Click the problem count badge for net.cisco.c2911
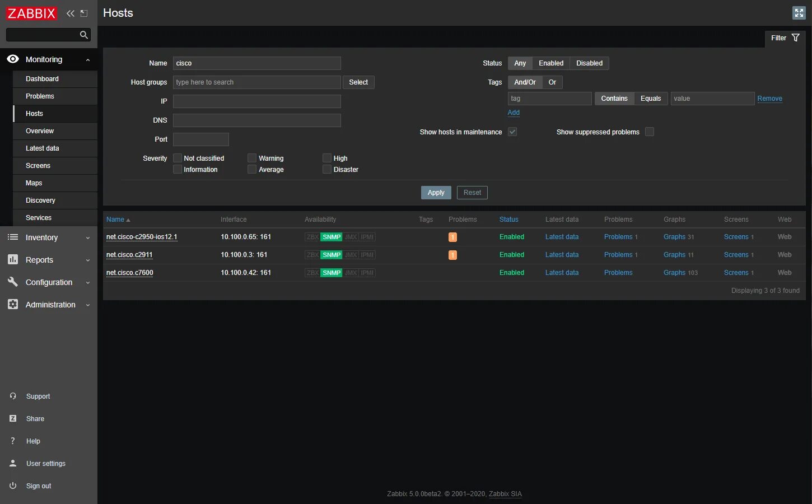The width and height of the screenshot is (812, 504). point(452,255)
